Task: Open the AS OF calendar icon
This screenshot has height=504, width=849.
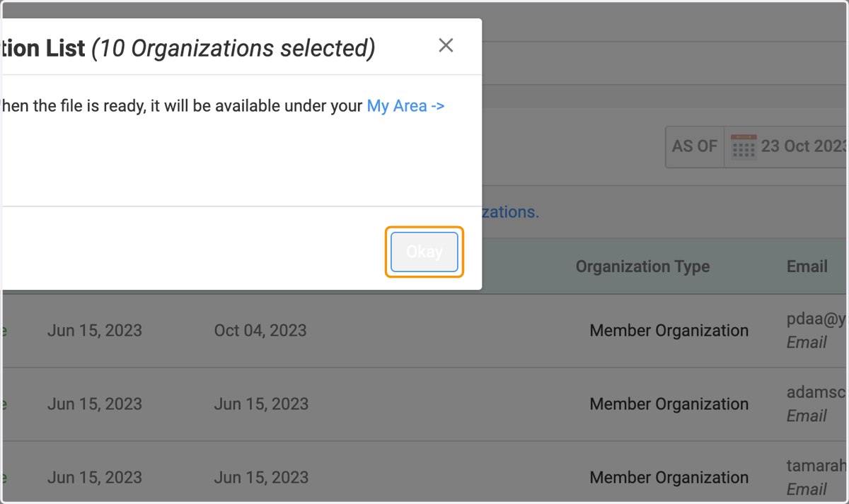Action: [744, 147]
